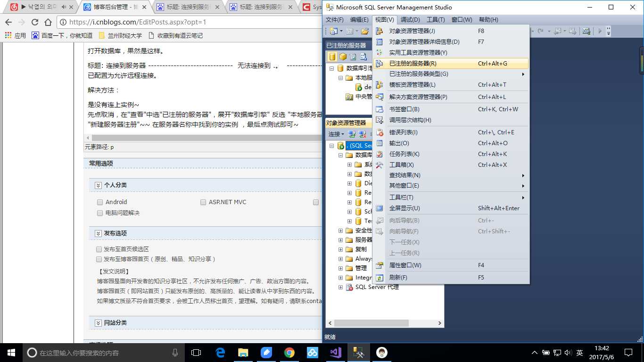The image size is (644, 362).
Task: Select 模板资源管理器(L) menu item
Action: coord(451,85)
